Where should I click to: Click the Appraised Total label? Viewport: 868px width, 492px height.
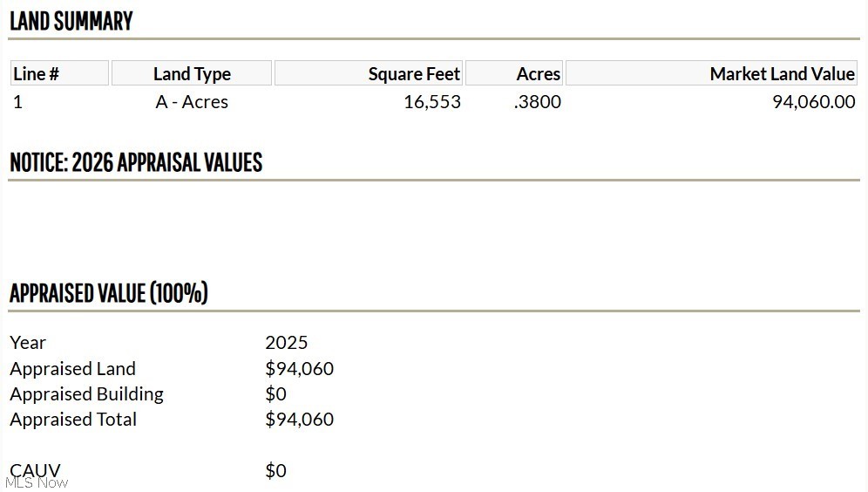tap(73, 420)
